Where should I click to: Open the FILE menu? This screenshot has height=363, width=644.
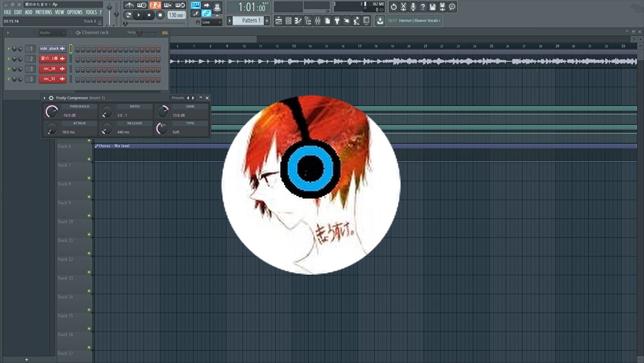pyautogui.click(x=7, y=12)
